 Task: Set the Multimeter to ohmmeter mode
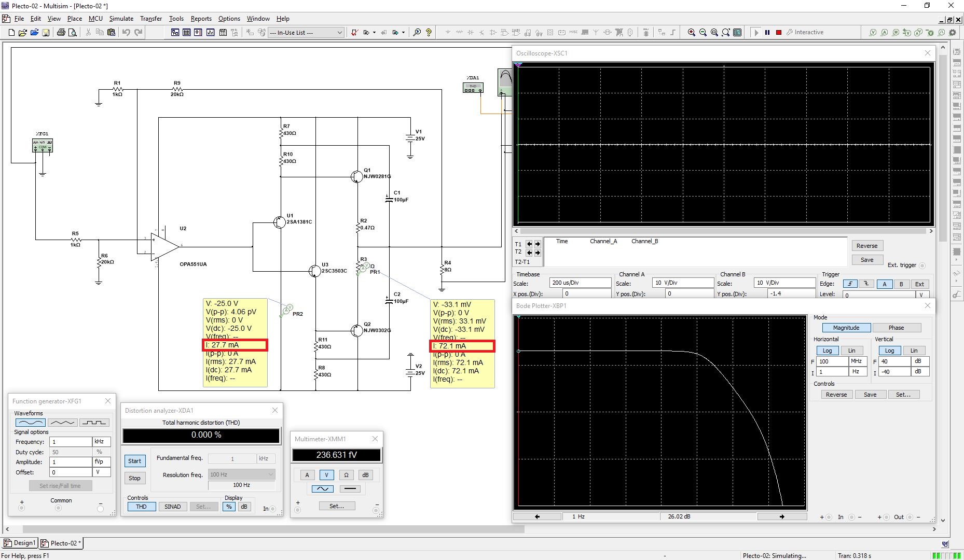[x=346, y=475]
